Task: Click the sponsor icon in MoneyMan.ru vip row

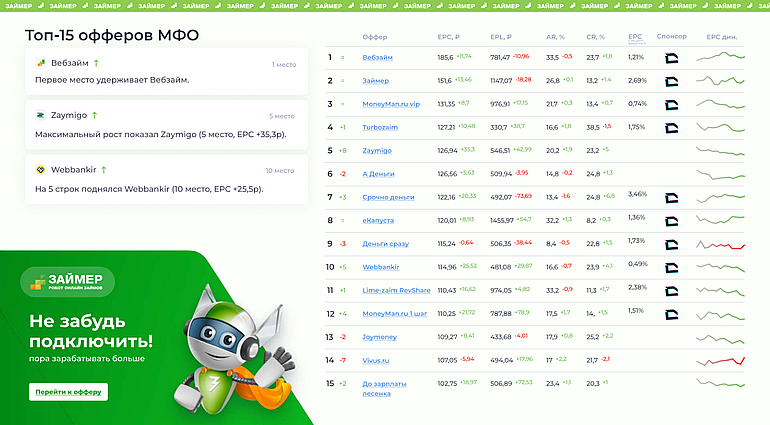Action: coord(671,105)
